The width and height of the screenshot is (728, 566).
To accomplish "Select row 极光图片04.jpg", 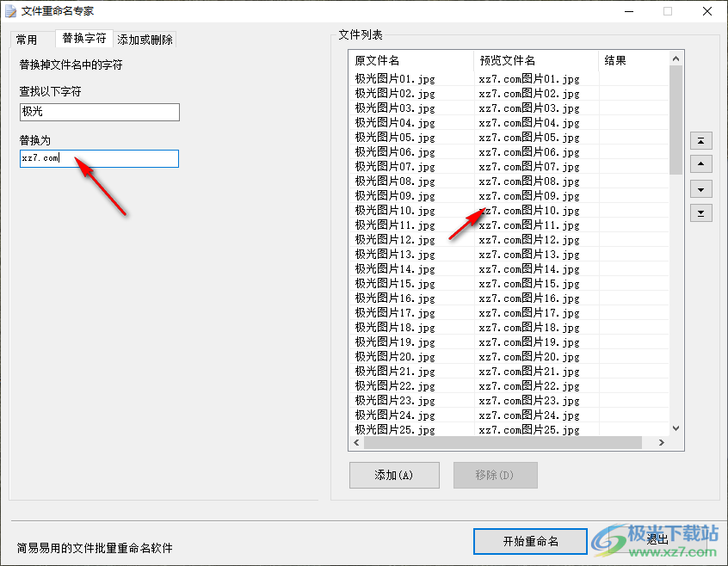I will tap(509, 122).
